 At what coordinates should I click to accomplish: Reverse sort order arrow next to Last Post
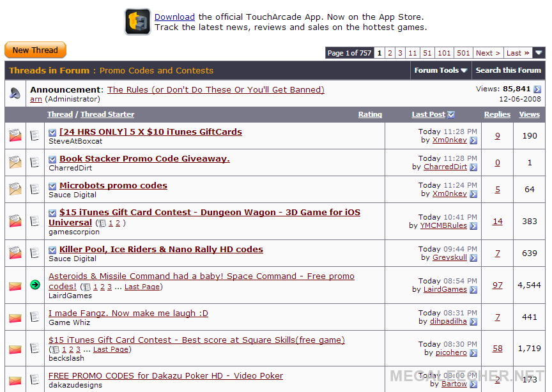tap(451, 115)
